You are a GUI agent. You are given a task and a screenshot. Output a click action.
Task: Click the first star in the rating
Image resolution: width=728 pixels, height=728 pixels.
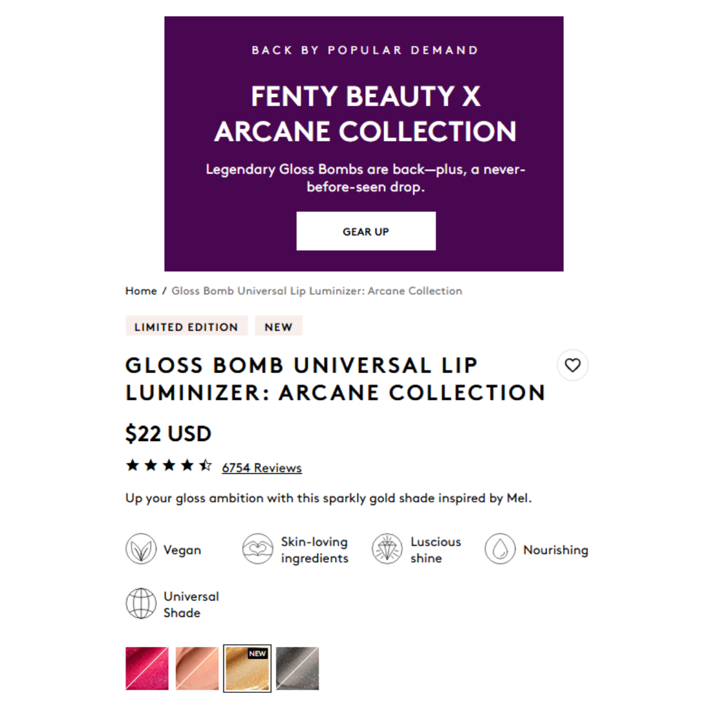click(x=132, y=465)
